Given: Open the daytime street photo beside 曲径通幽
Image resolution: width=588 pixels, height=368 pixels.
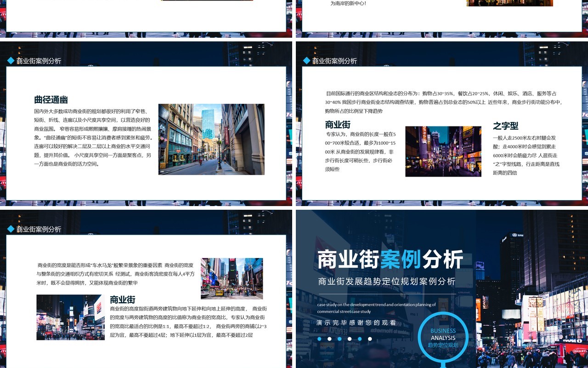Looking at the screenshot, I should pos(211,139).
